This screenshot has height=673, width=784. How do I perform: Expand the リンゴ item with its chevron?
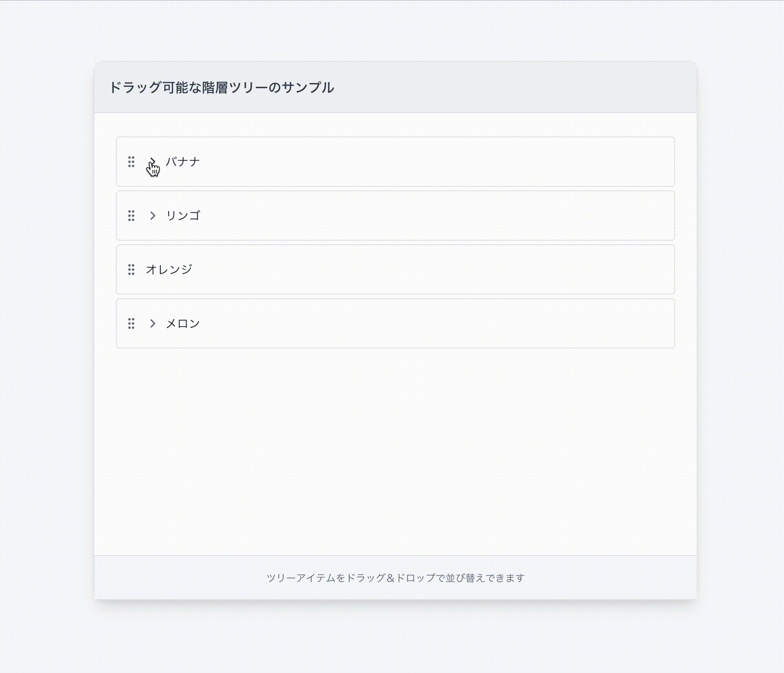[x=152, y=216]
